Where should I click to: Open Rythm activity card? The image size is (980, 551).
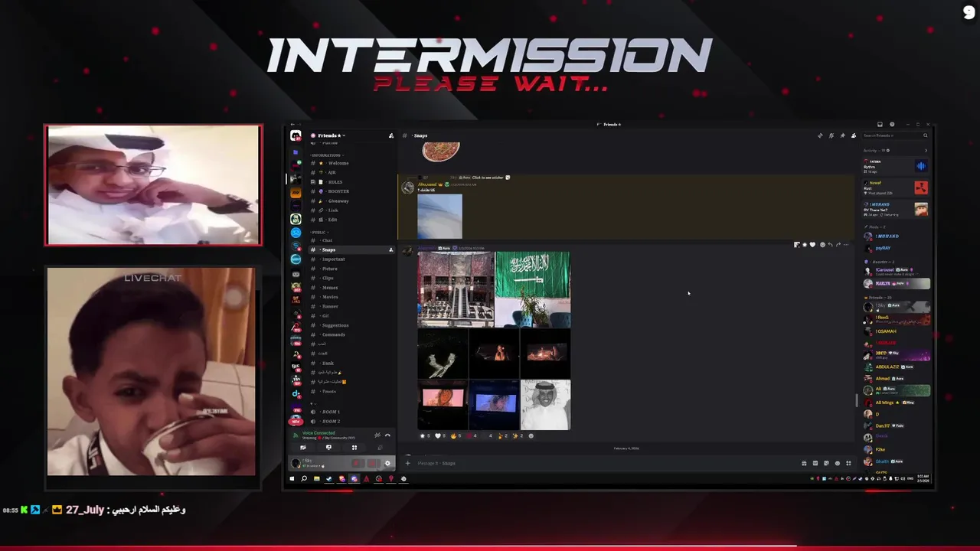[896, 165]
